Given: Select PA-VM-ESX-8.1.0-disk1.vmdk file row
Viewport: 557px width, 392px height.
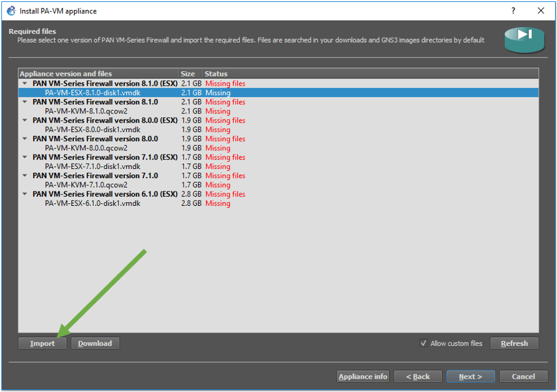Looking at the screenshot, I should tap(279, 92).
